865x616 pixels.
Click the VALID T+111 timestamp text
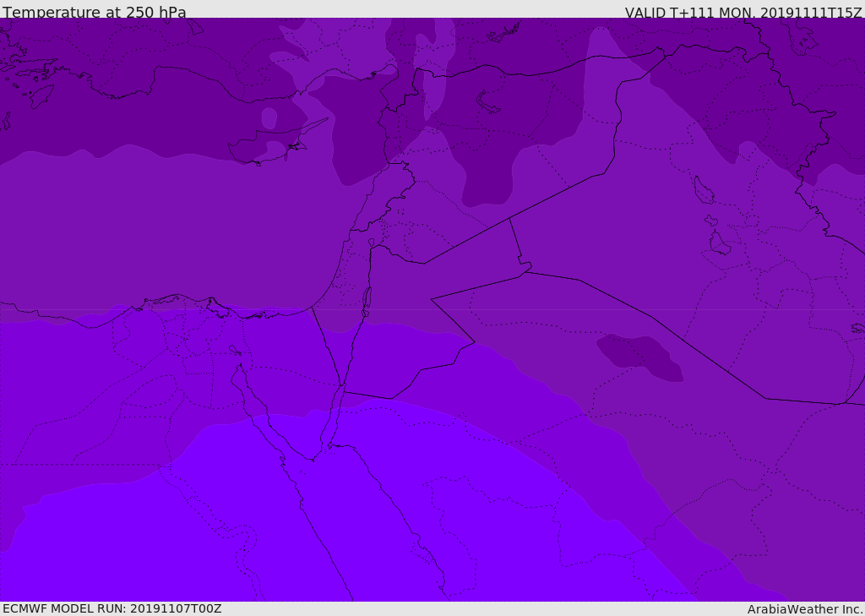click(743, 13)
